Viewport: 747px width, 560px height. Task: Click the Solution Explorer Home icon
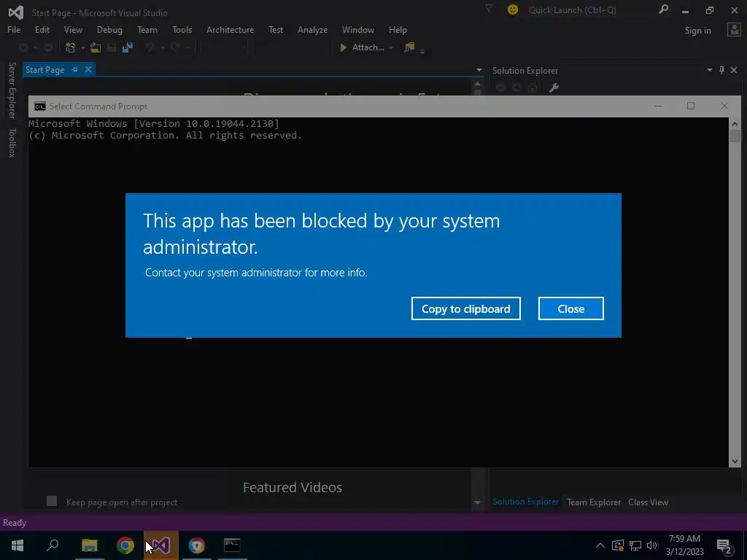coord(533,87)
